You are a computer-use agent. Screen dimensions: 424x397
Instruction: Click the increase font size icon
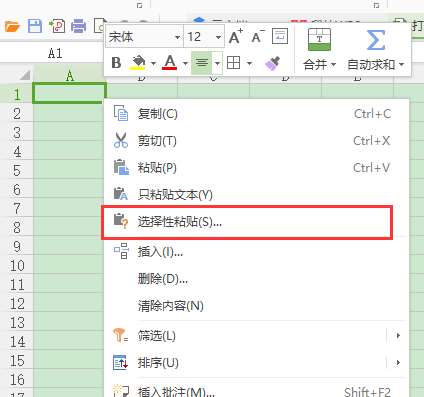pos(236,36)
